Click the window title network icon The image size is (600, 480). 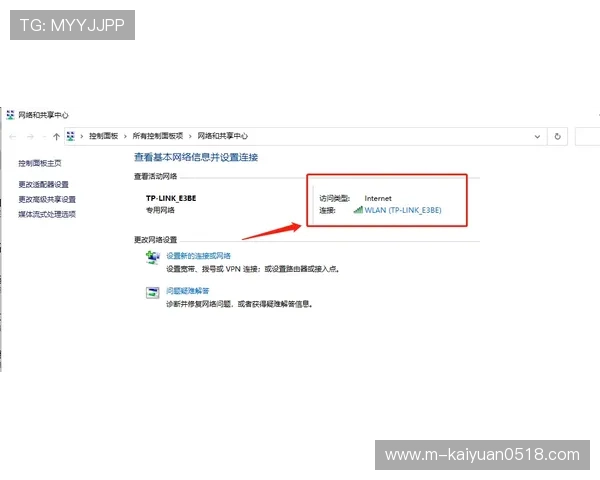10,114
